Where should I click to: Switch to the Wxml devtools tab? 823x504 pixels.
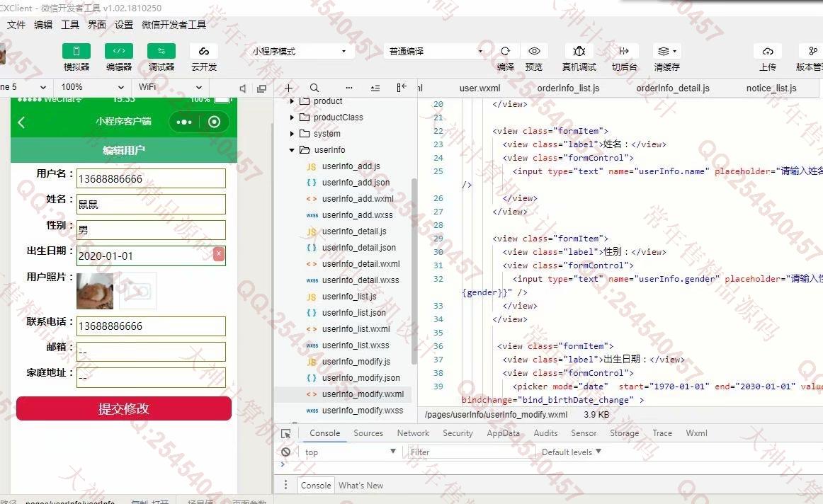tap(696, 433)
